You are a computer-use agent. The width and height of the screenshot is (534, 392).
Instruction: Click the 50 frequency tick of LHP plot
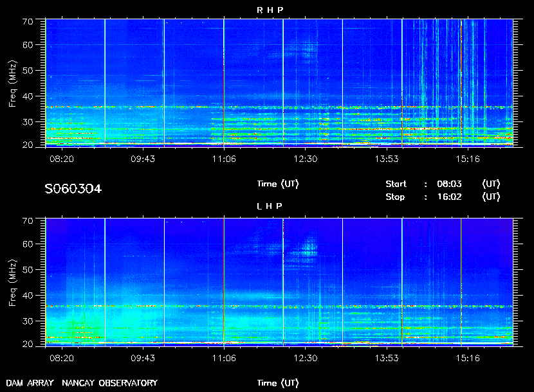28,269
